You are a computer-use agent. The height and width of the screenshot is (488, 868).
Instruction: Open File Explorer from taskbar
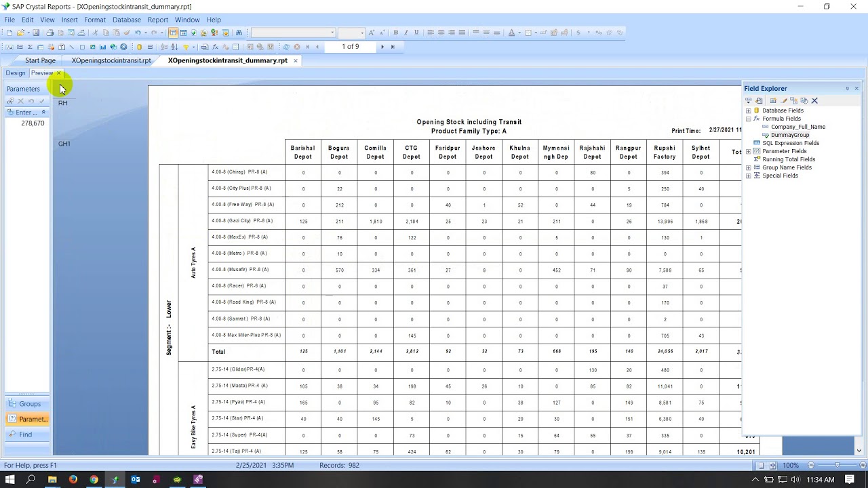point(52,479)
